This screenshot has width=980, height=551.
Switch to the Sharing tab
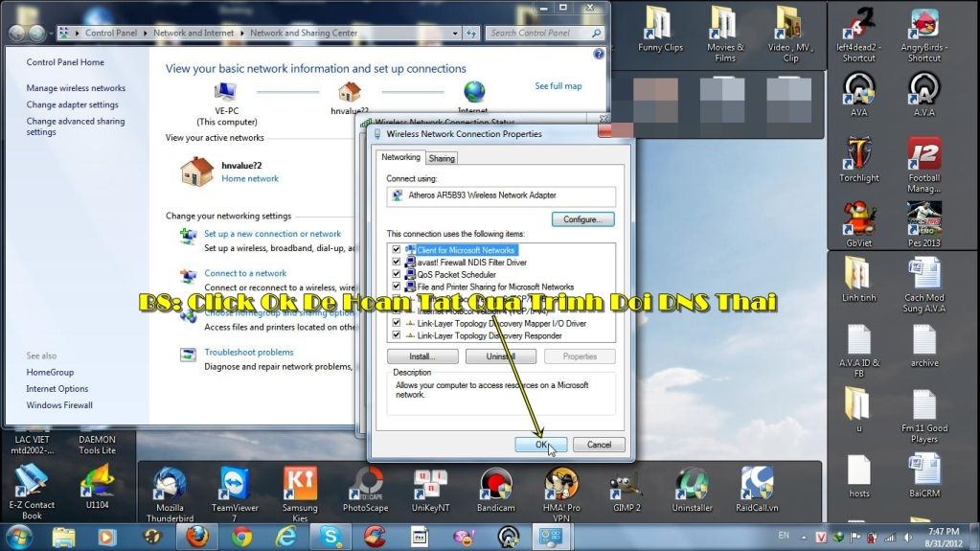442,158
